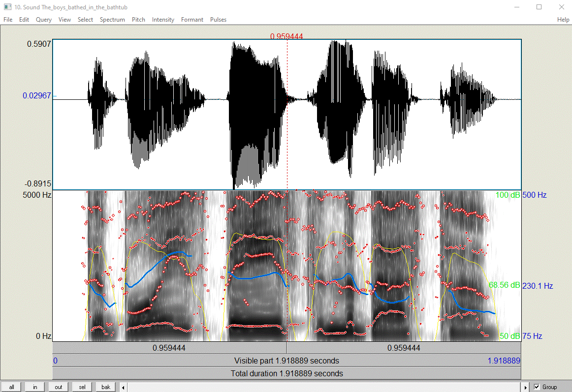This screenshot has height=392, width=572.
Task: Click the 230.1 Hz pitch value label
Action: 538,286
